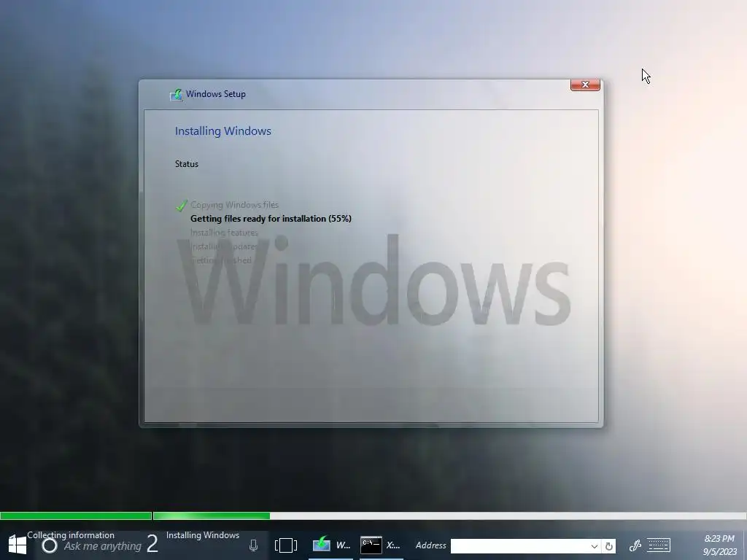This screenshot has width=747, height=560.
Task: Click the Status label
Action: (186, 164)
